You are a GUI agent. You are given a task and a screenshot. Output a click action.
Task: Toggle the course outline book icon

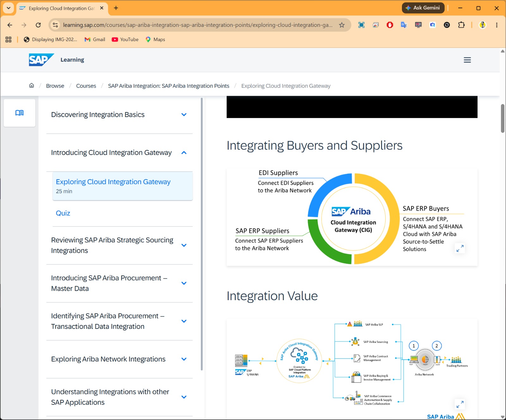pyautogui.click(x=20, y=113)
